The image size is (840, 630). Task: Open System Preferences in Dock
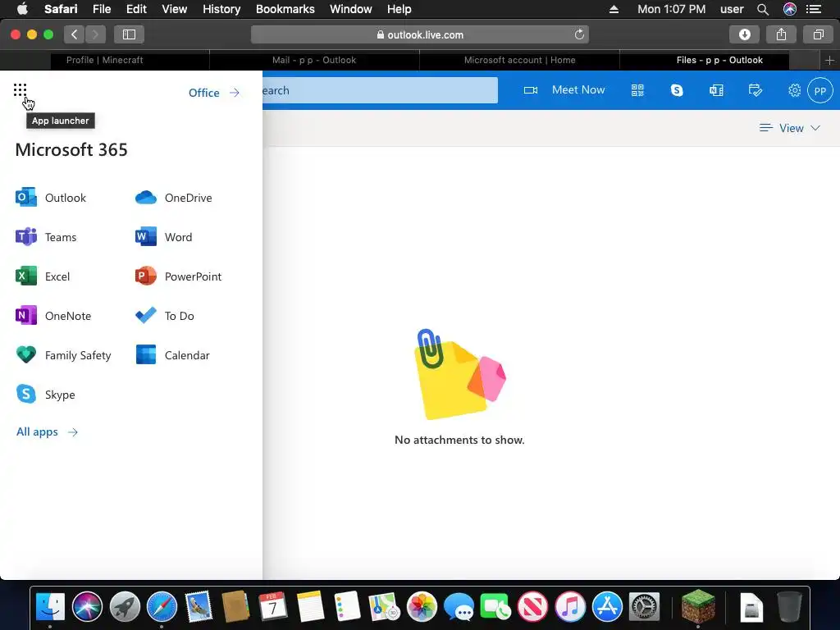click(644, 606)
